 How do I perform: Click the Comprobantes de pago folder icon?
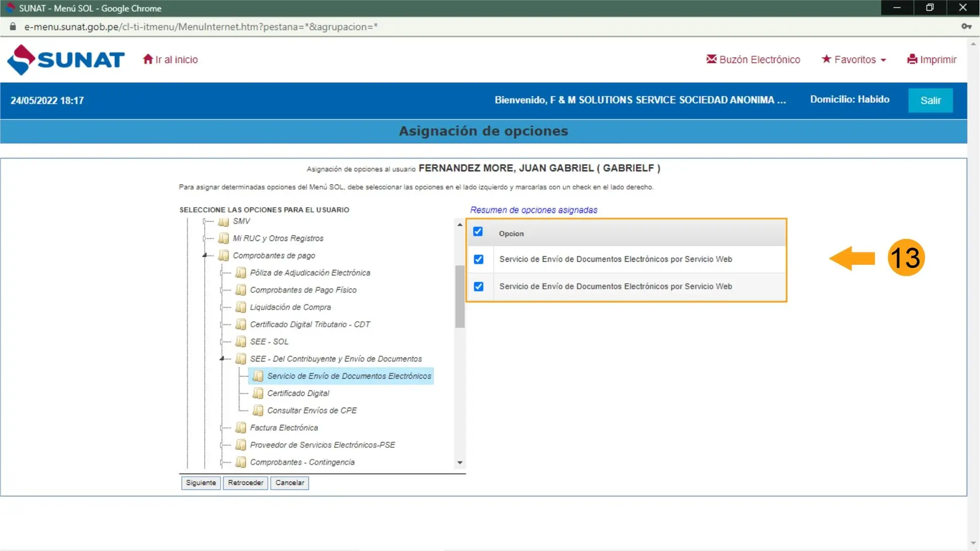(x=224, y=255)
